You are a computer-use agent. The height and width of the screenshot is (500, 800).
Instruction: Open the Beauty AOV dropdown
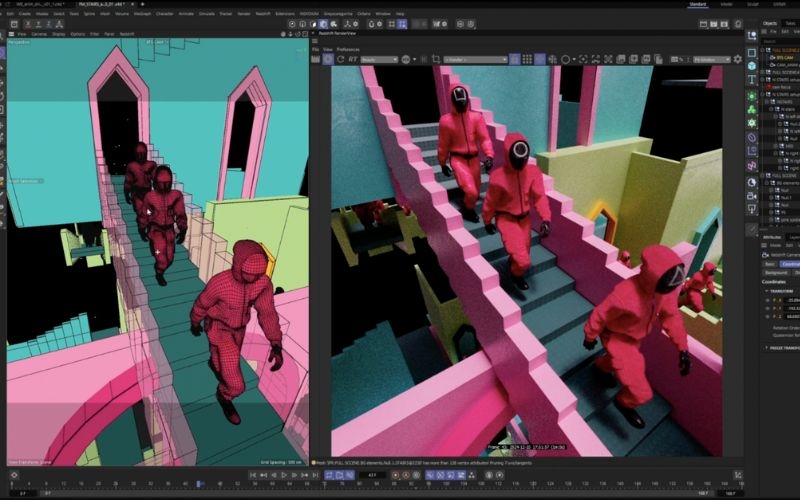pyautogui.click(x=379, y=60)
